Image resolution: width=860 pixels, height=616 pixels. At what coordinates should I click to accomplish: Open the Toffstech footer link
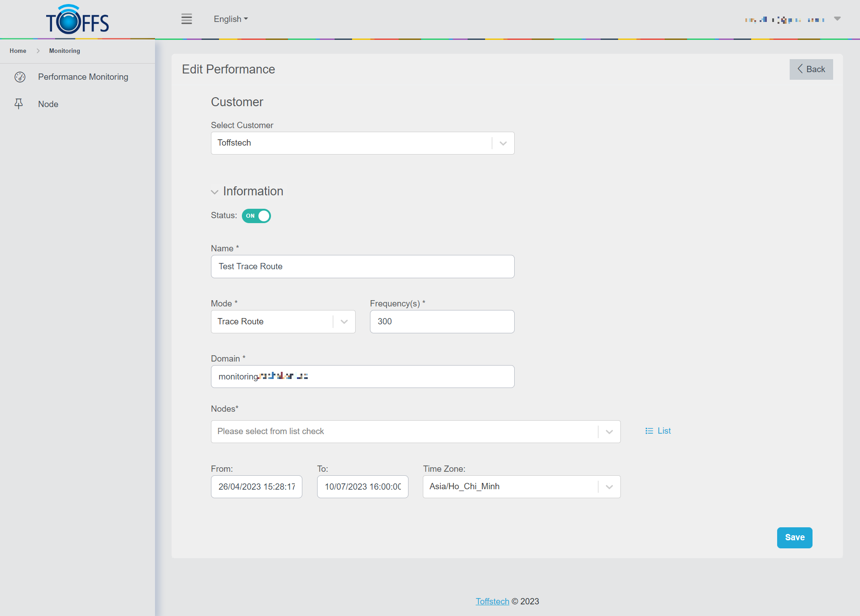click(x=492, y=601)
